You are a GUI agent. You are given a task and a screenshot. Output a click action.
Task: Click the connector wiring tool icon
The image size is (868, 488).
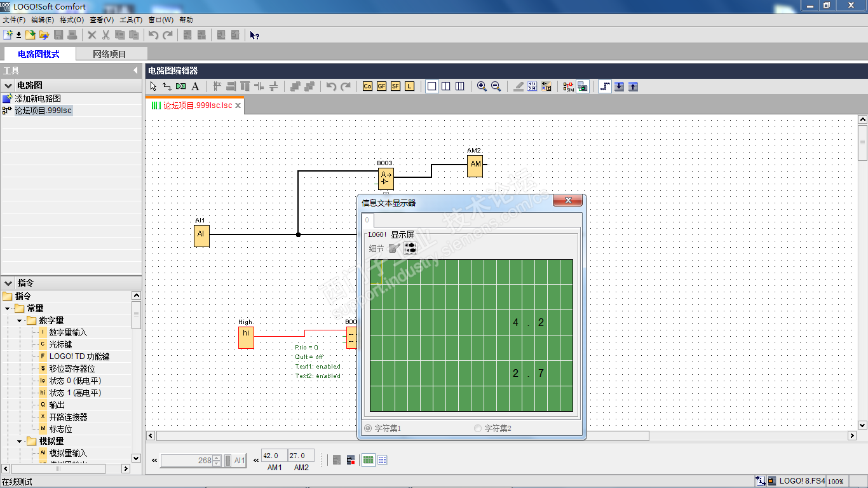tap(167, 86)
